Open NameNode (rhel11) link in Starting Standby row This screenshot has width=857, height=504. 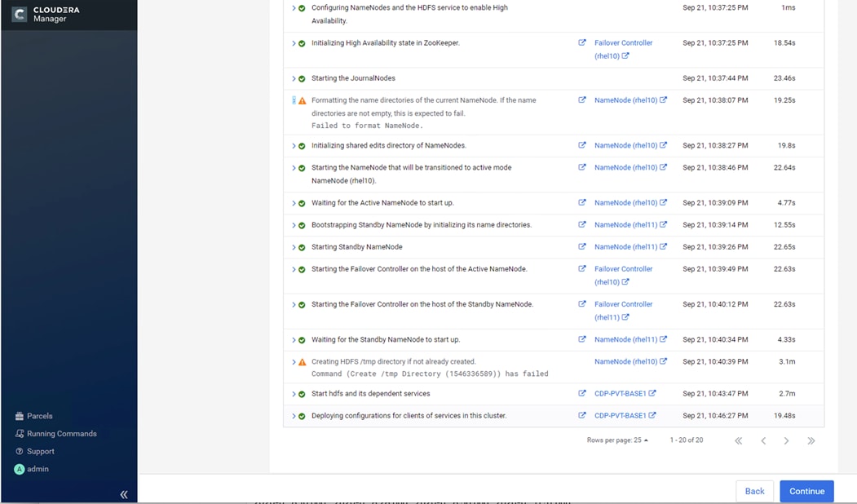click(x=630, y=247)
